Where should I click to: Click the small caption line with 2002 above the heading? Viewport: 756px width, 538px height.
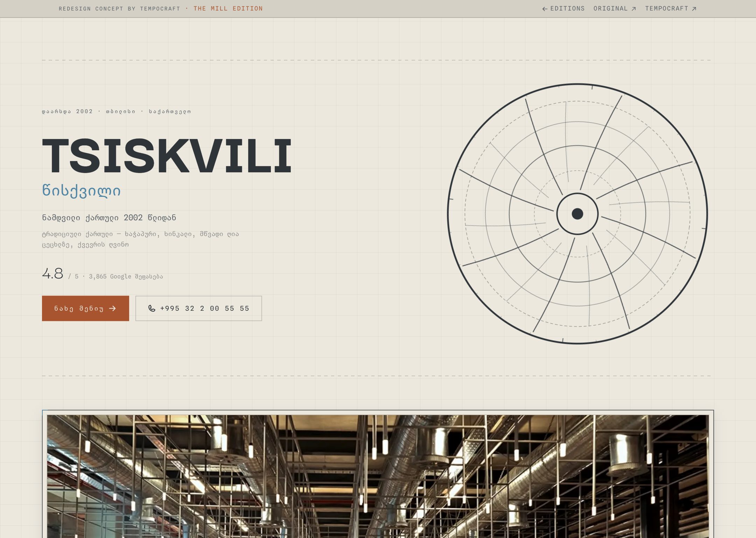pos(116,111)
